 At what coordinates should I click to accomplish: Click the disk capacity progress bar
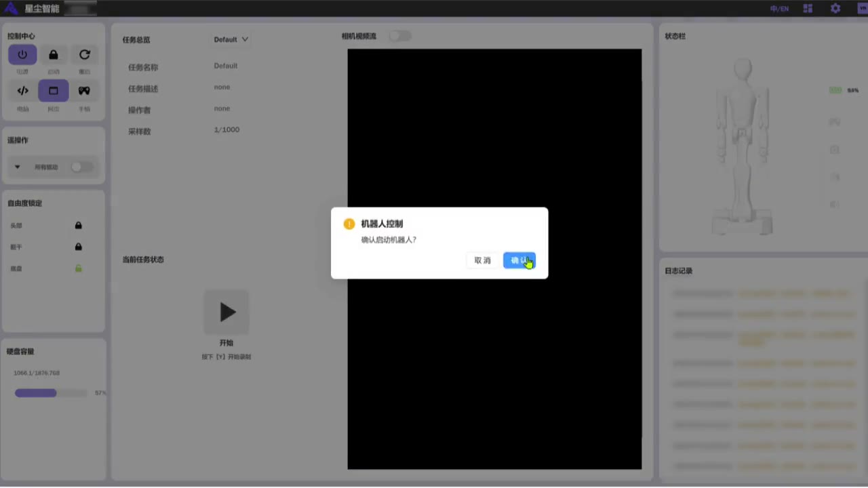point(51,393)
